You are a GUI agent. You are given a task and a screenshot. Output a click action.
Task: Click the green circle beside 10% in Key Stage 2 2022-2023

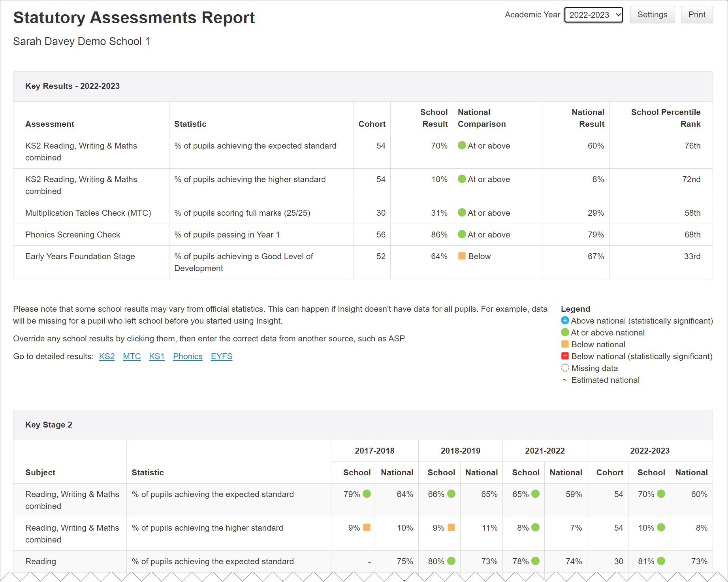pos(661,527)
